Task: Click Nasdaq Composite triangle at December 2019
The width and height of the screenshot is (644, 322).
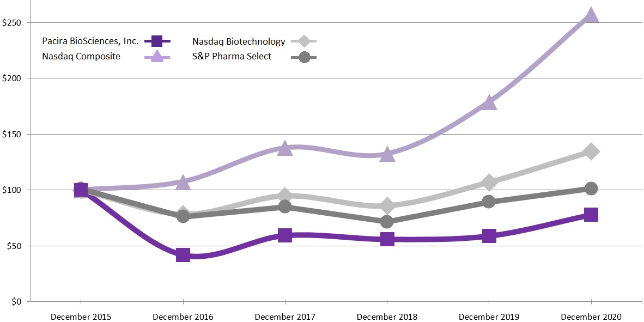Action: click(x=489, y=102)
